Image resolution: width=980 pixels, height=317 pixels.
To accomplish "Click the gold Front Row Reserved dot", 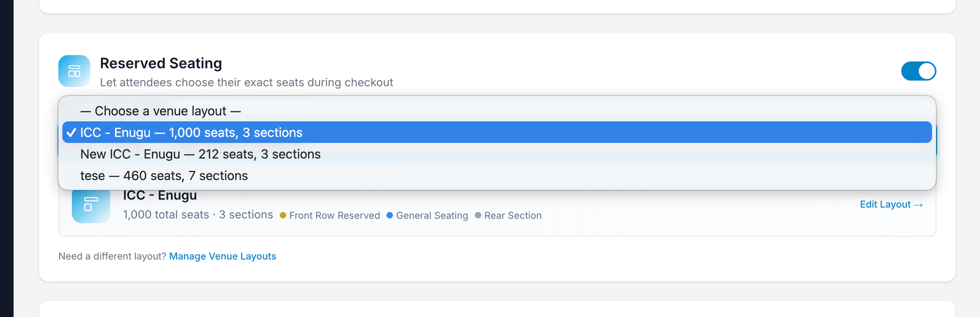I will tap(283, 215).
